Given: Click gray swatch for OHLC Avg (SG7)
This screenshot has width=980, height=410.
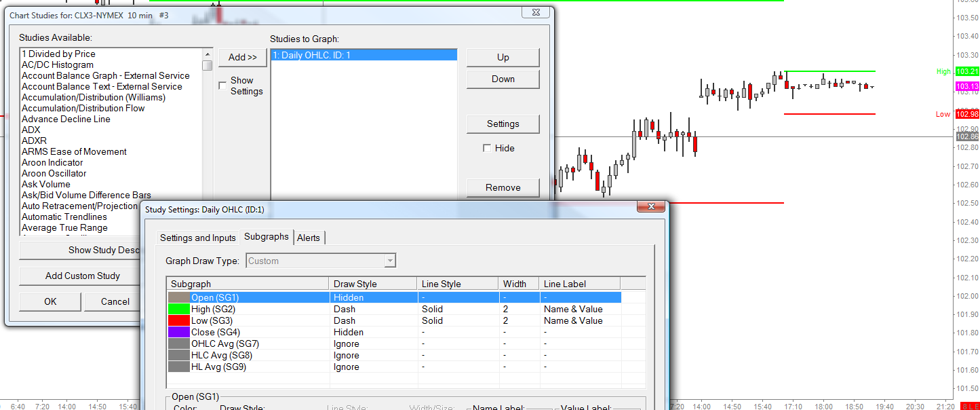Looking at the screenshot, I should (179, 343).
